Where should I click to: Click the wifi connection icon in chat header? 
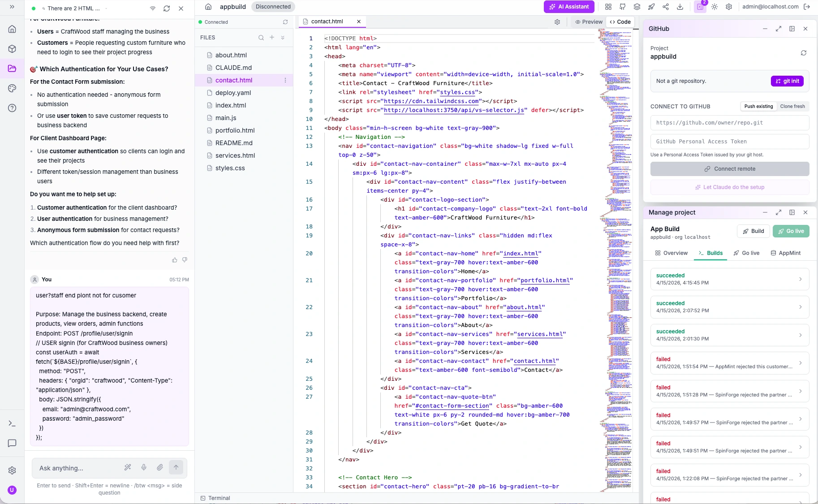click(153, 9)
